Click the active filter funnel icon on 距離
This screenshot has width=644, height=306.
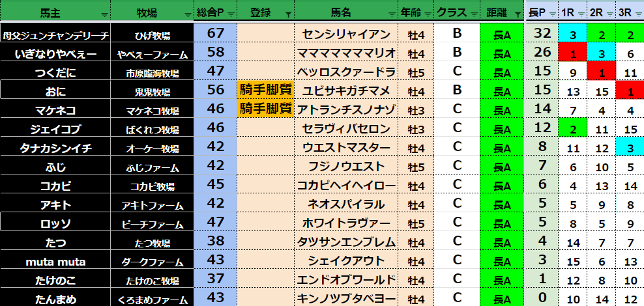517,14
